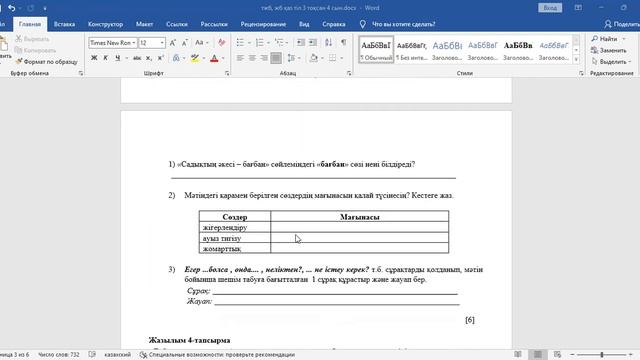Screen dimensions: 640x360
Task: Open ribbon display options icon
Action: (x=578, y=8)
